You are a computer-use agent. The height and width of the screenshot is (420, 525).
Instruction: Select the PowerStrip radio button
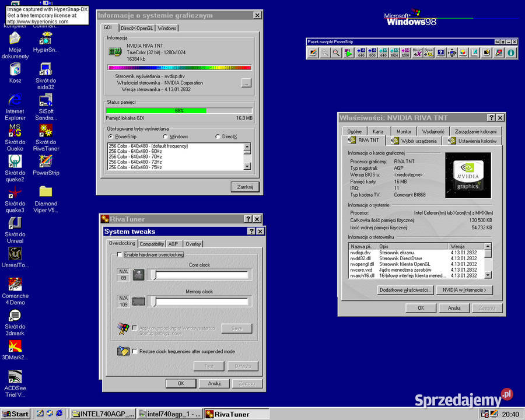click(x=110, y=136)
